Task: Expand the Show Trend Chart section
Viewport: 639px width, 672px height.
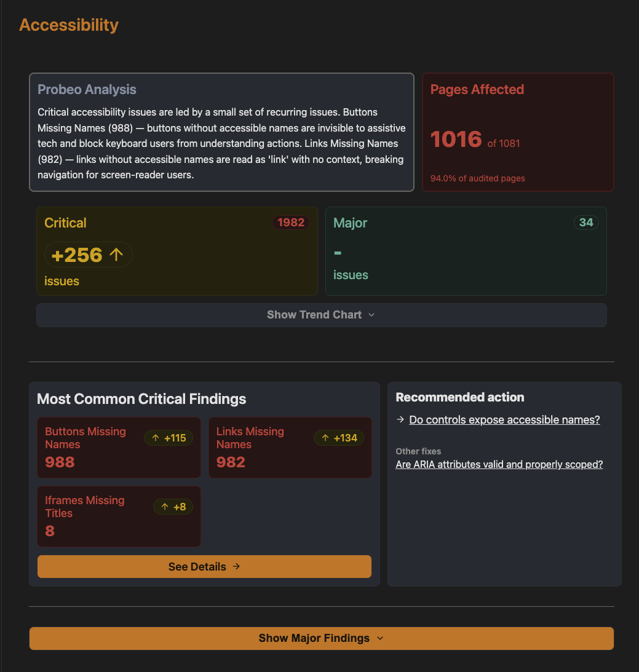Action: [321, 314]
